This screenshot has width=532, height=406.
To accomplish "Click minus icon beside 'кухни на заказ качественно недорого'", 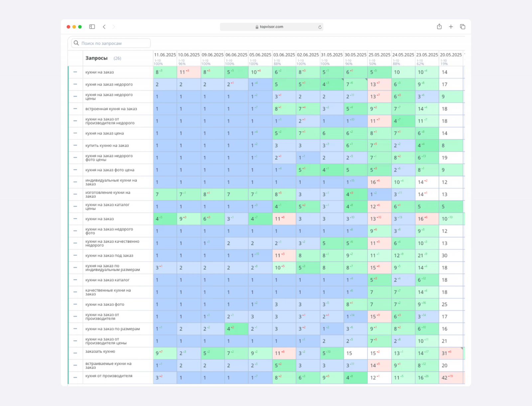I will [x=75, y=243].
